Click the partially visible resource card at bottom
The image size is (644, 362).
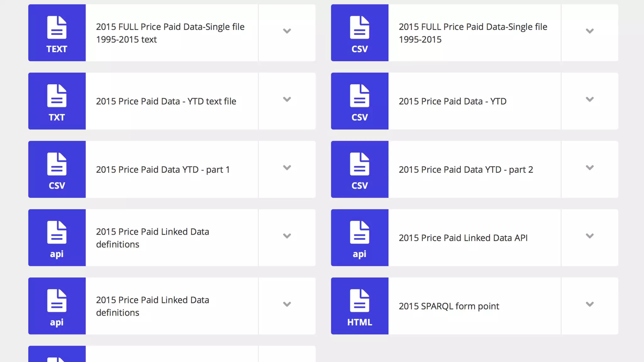pyautogui.click(x=172, y=354)
